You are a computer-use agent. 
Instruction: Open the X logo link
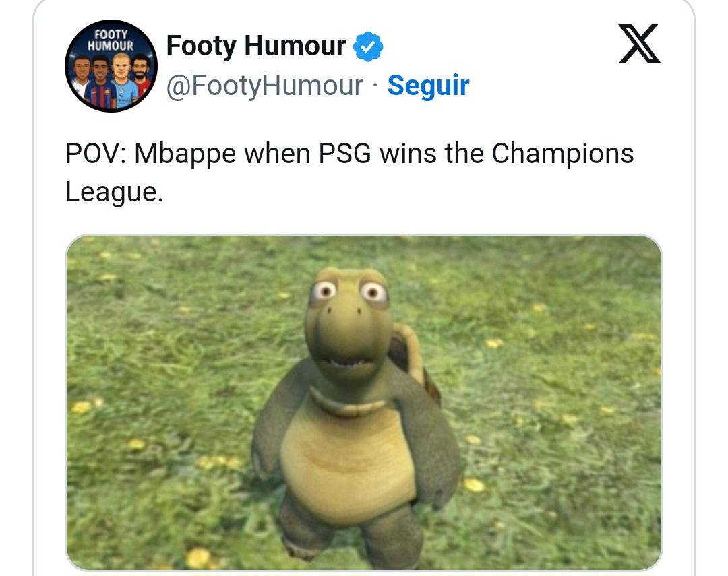[639, 43]
